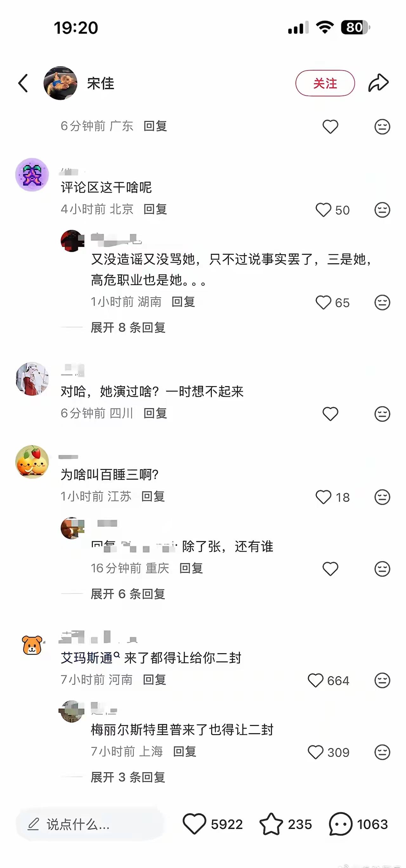Dislike the 为啥叫百睡三啊 comment

click(x=382, y=497)
